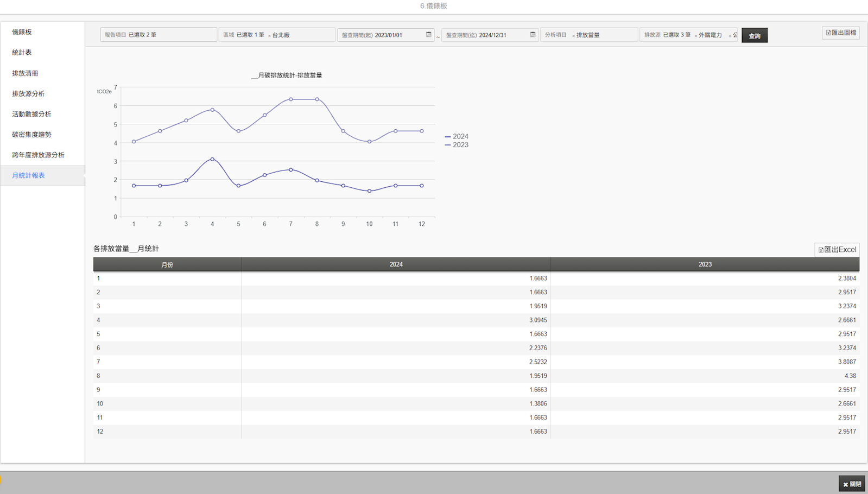868x494 pixels.
Task: Expand the 報告項目 multi-select dropdown
Action: 158,35
